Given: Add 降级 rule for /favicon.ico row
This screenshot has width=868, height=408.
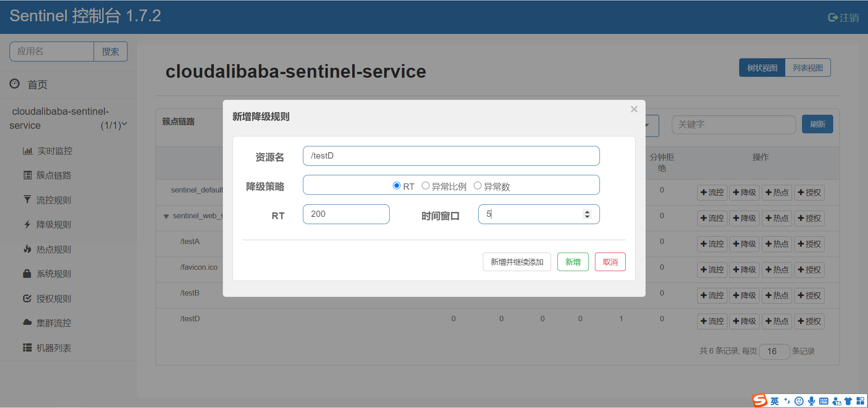Looking at the screenshot, I should point(745,270).
